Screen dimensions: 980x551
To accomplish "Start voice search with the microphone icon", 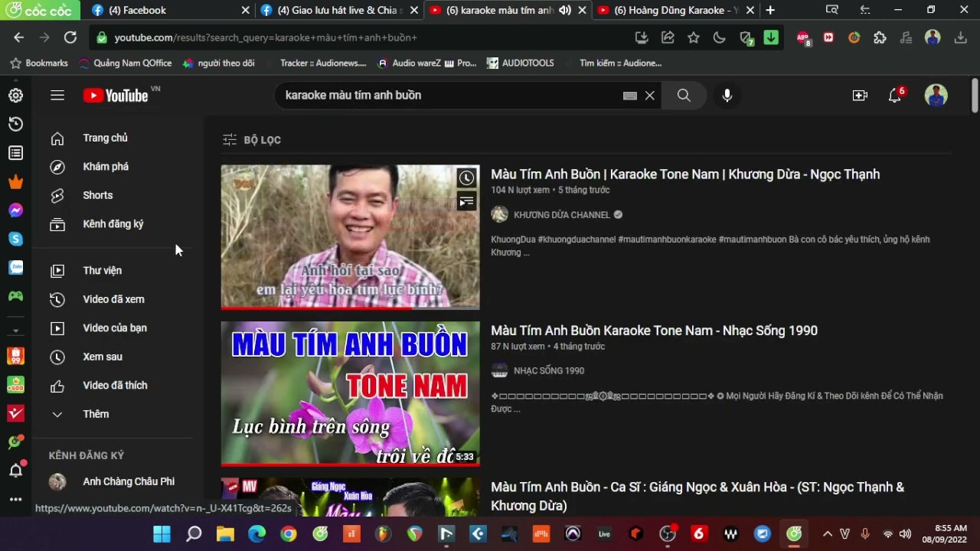I will click(727, 96).
